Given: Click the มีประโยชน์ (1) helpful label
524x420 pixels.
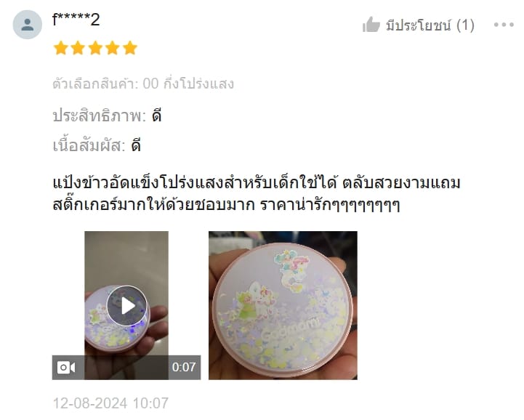Looking at the screenshot, I should coord(430,25).
